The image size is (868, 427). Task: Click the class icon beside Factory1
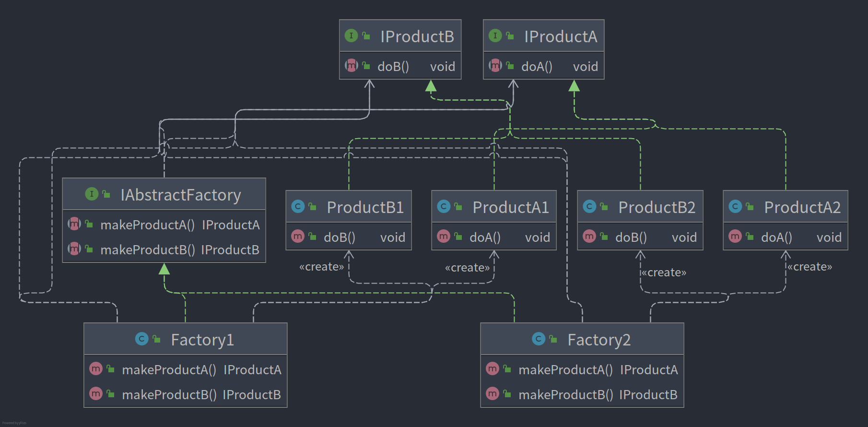(x=142, y=339)
